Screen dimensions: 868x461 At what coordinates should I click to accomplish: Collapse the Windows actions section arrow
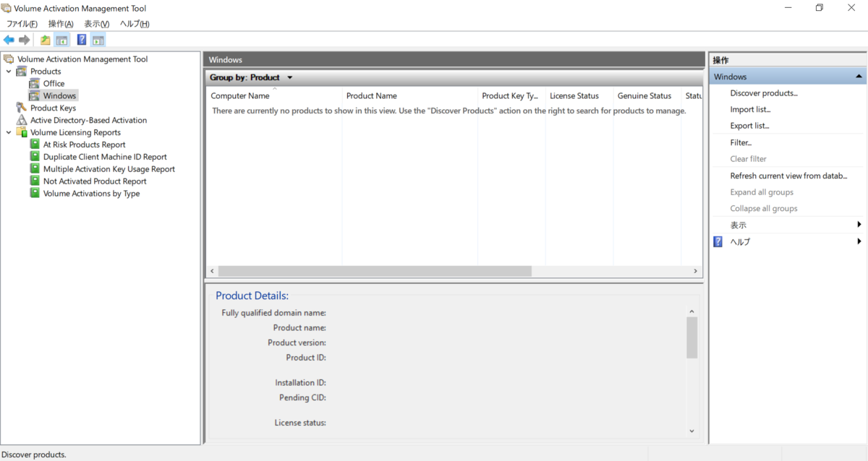pyautogui.click(x=859, y=77)
